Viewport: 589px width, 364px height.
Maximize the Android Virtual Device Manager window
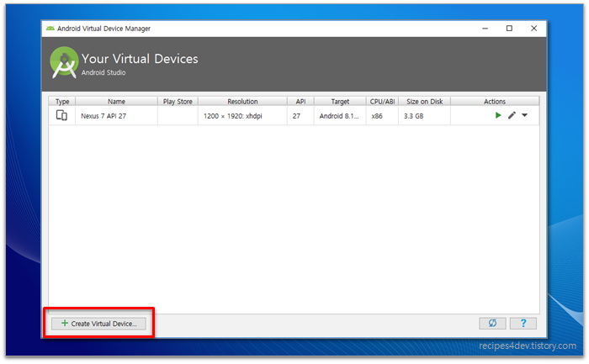tap(509, 29)
